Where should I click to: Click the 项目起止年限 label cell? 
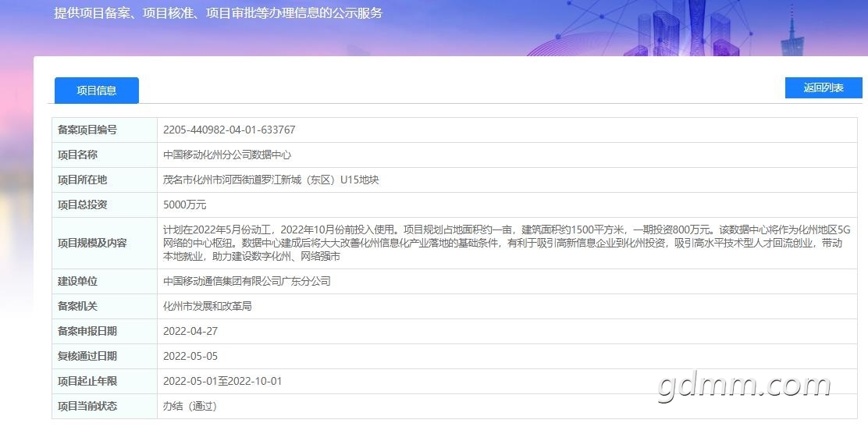(x=105, y=381)
